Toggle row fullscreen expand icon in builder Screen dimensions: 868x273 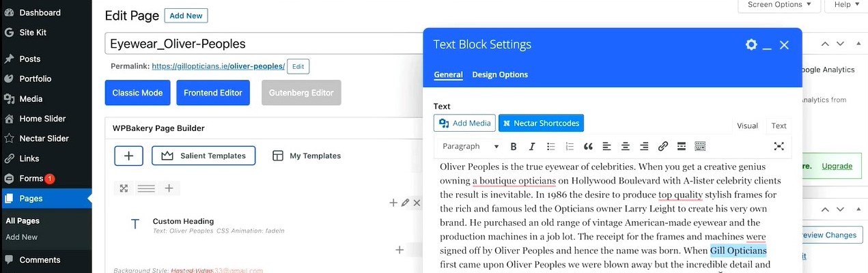click(124, 188)
